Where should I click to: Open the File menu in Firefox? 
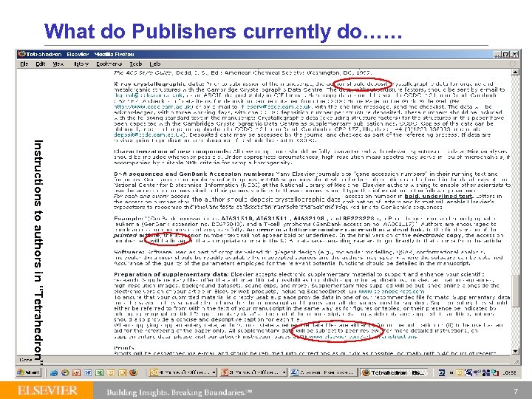pos(24,64)
